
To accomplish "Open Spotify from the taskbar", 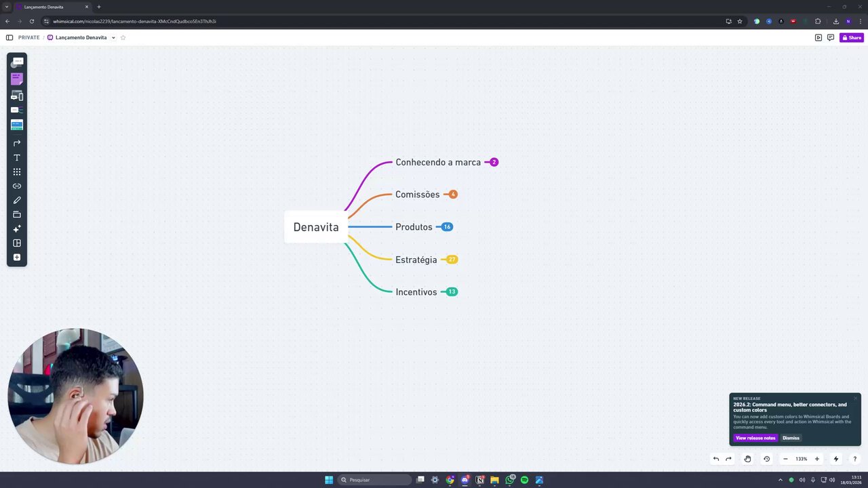I will pyautogui.click(x=524, y=480).
